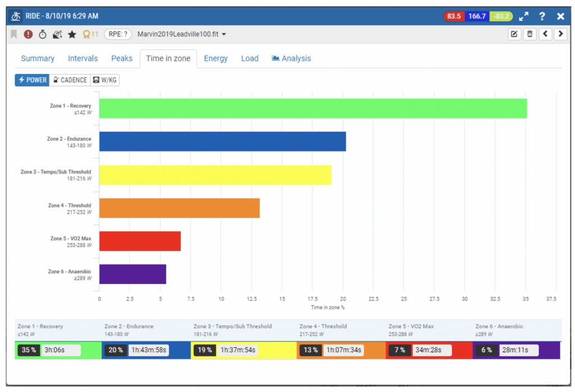Click the 1h:37m:54s time value
Image resolution: width=575 pixels, height=392 pixels.
[238, 350]
